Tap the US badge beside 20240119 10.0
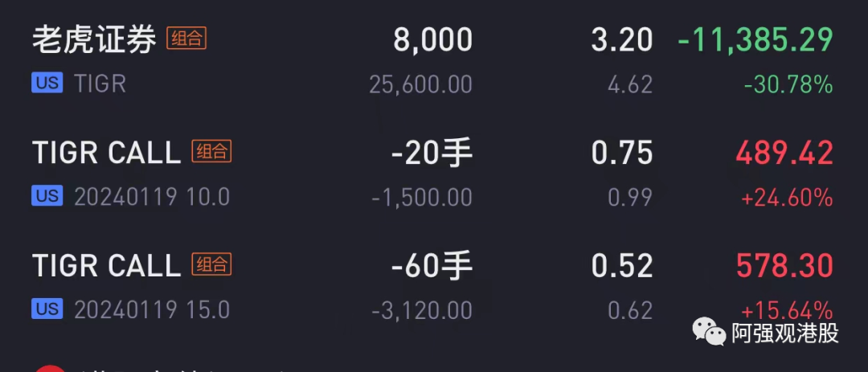The image size is (868, 372). 47,196
